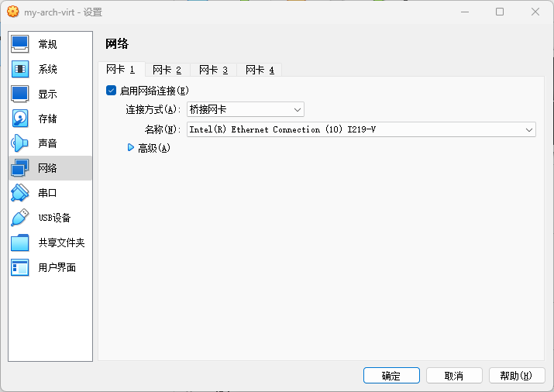Open the USB设备 settings icon

point(20,218)
